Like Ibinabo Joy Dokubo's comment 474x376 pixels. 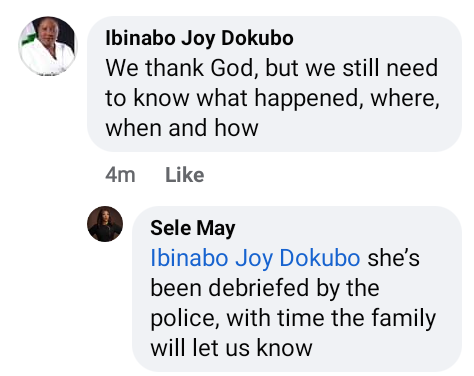tap(185, 175)
